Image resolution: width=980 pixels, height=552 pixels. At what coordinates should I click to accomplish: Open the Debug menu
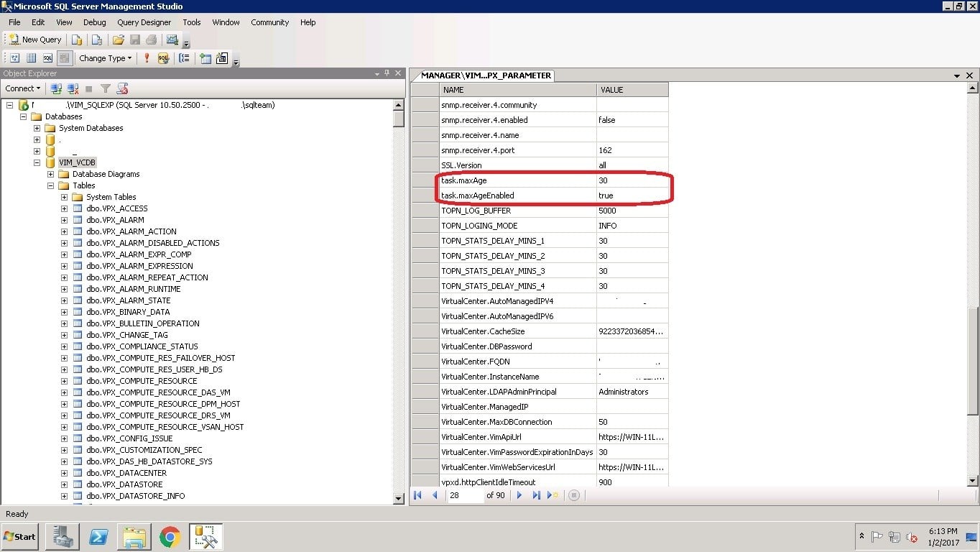coord(94,22)
